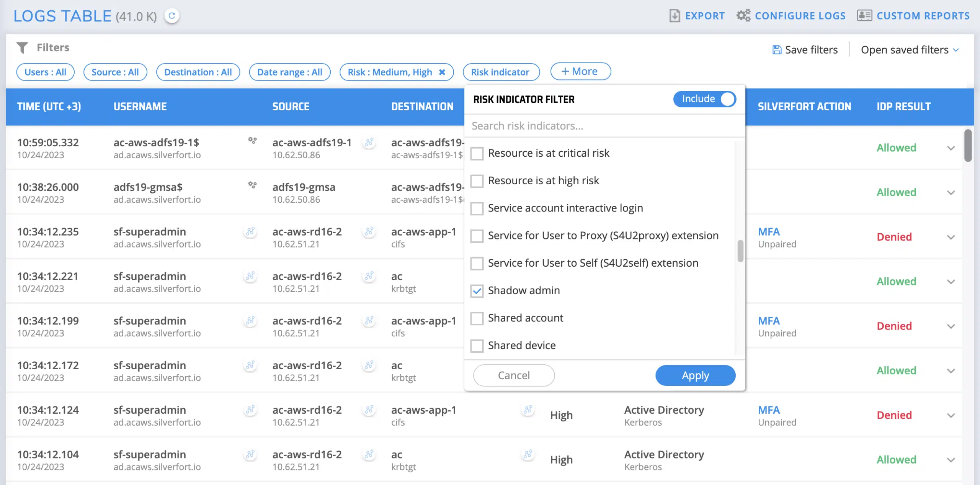Image resolution: width=980 pixels, height=485 pixels.
Task: Open the + More filters menu
Action: (x=580, y=72)
